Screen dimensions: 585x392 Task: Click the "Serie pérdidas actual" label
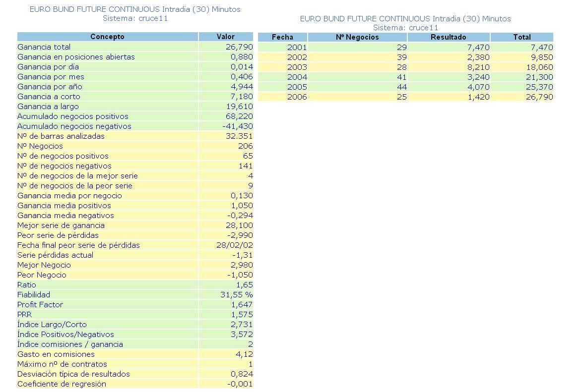coord(55,255)
